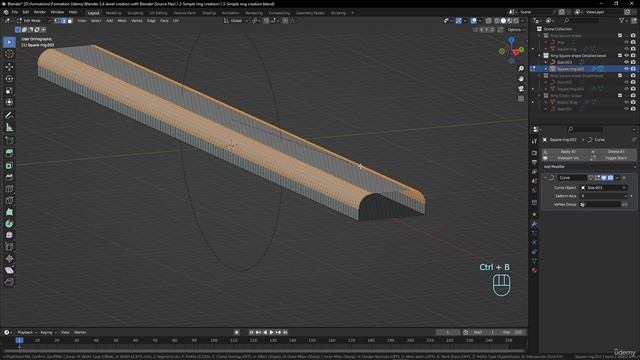Toggle X-ray display
Image resolution: width=640 pixels, height=360 pixels.
tap(489, 21)
